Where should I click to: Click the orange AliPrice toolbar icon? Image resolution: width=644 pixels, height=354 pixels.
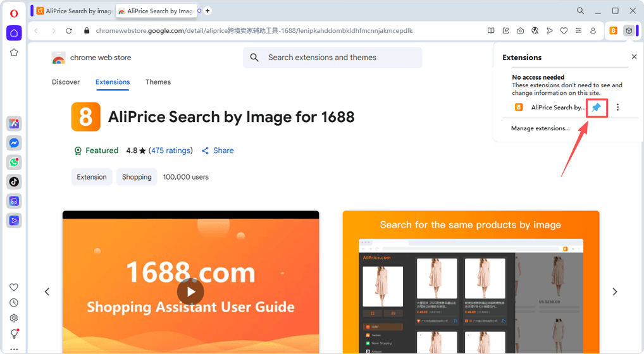613,30
